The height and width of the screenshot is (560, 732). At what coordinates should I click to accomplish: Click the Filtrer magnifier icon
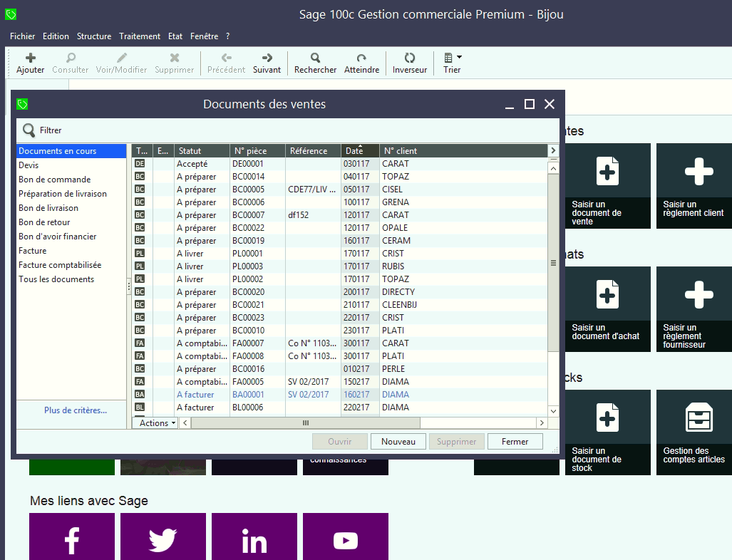[29, 130]
